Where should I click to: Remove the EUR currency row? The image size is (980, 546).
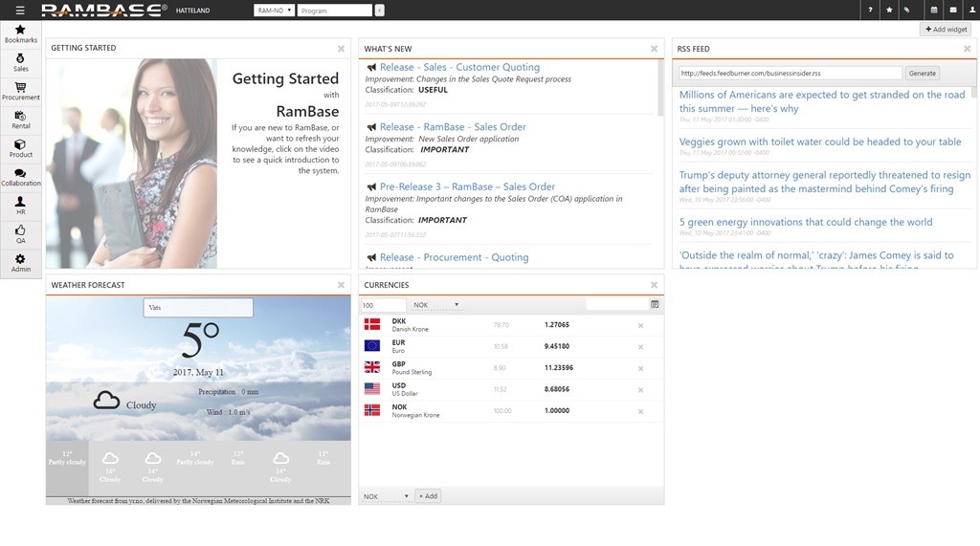(x=640, y=347)
